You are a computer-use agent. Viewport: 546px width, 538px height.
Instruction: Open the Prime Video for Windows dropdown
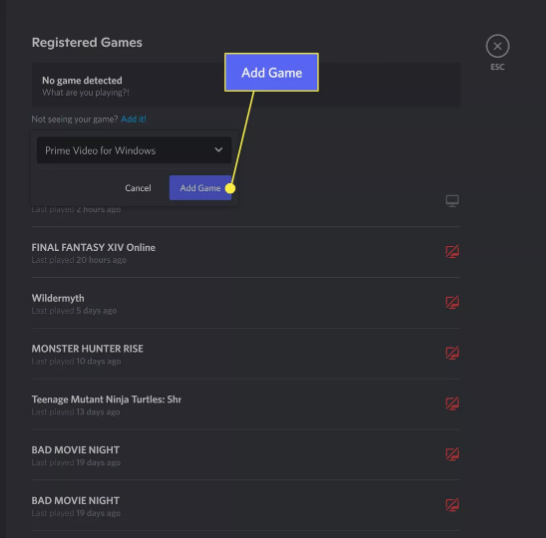134,150
